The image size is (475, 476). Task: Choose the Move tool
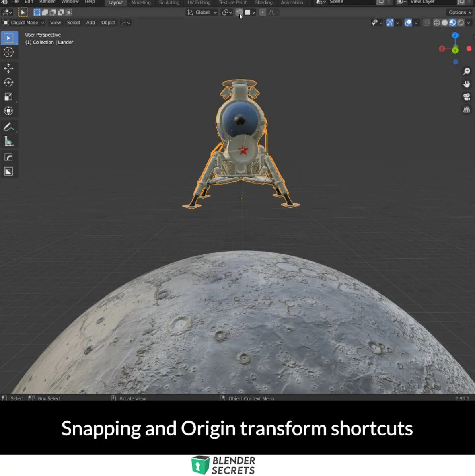point(8,68)
